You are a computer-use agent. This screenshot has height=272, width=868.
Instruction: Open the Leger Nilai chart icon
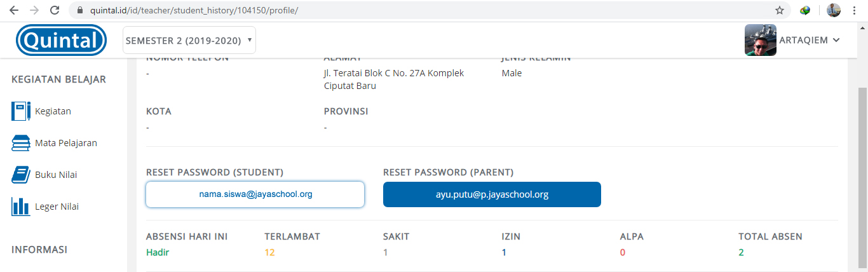[x=21, y=207]
